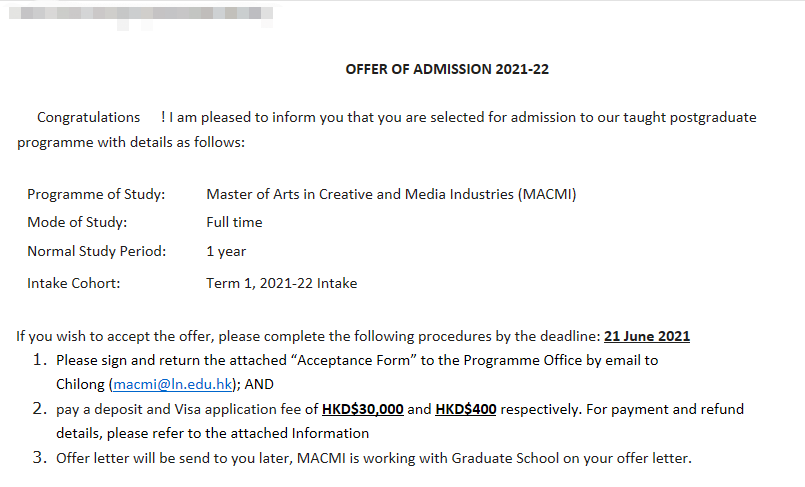The height and width of the screenshot is (487, 805).
Task: Click 'programme with details as follows:' line
Action: click(x=131, y=143)
